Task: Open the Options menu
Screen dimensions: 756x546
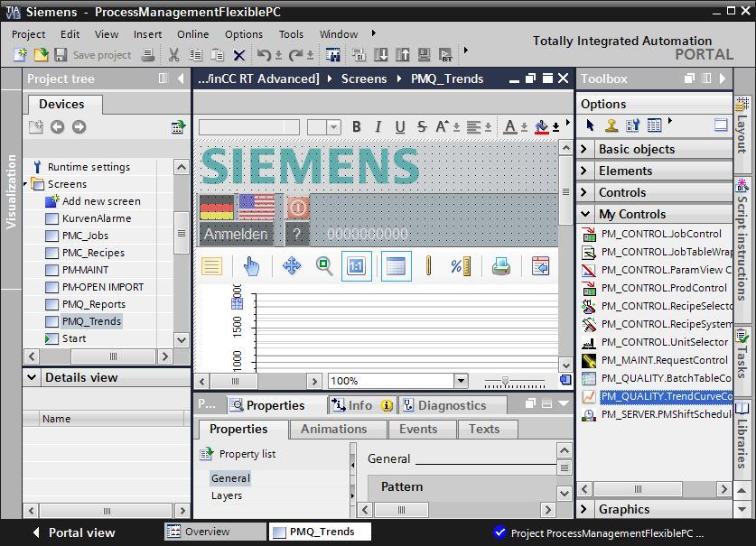Action: [x=244, y=34]
